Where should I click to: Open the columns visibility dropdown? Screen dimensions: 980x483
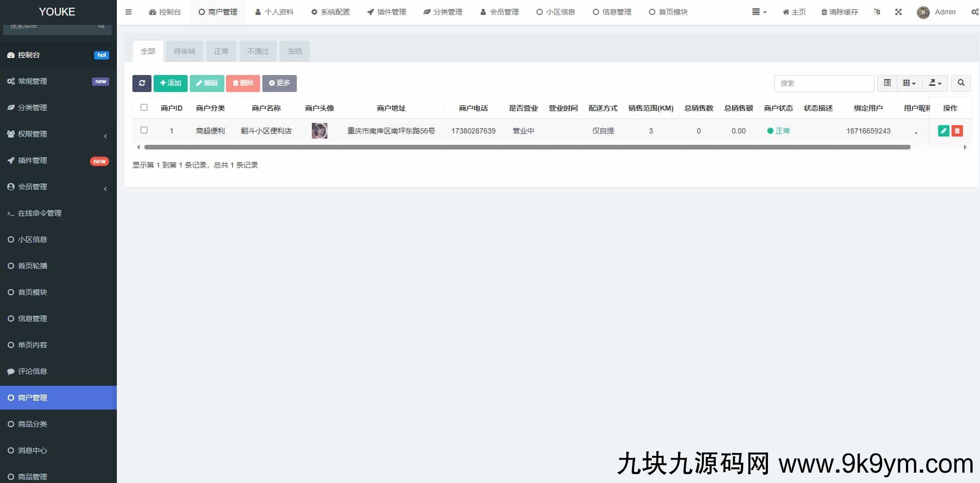(x=909, y=83)
